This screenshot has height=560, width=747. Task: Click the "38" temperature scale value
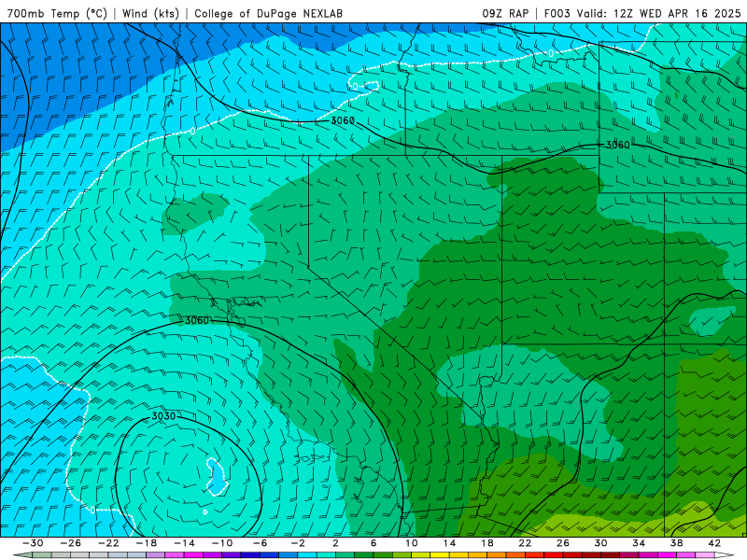point(676,543)
